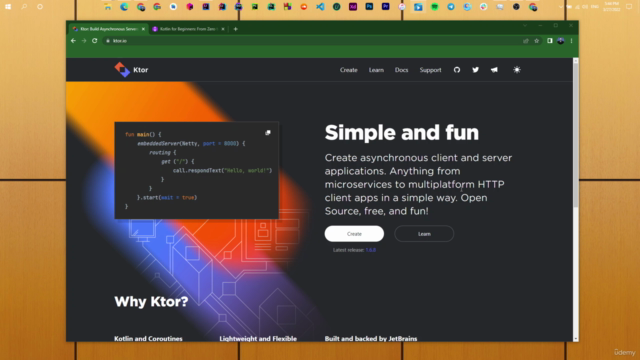The height and width of the screenshot is (360, 640).
Task: Open Windows taskbar search
Action: click(24, 7)
